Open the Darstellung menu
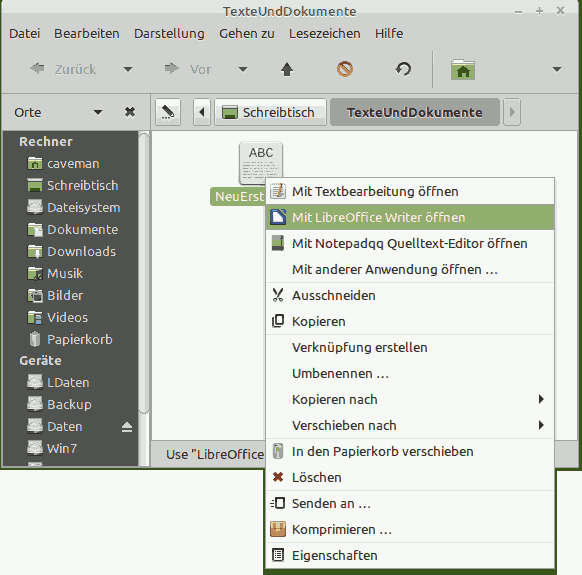582x575 pixels. [x=169, y=33]
